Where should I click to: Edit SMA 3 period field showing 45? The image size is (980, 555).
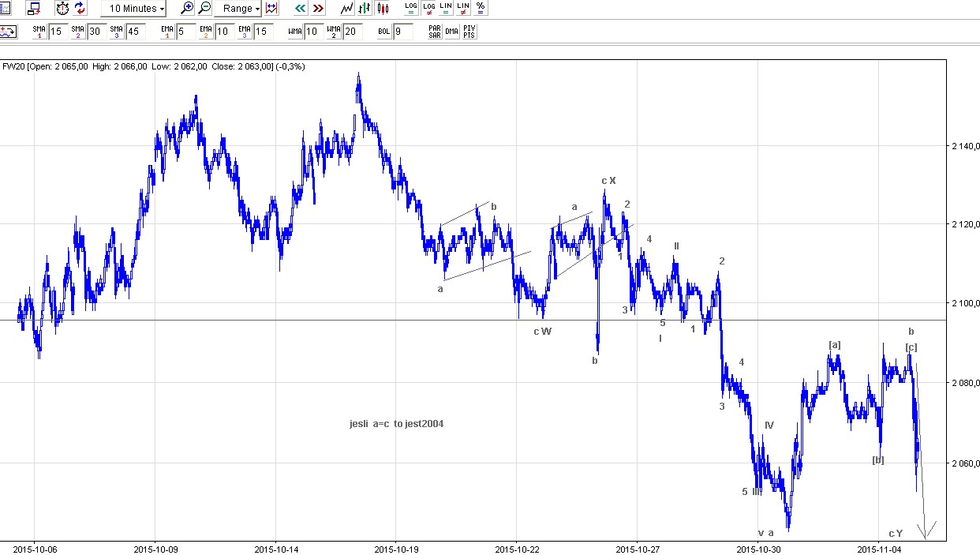(x=134, y=32)
